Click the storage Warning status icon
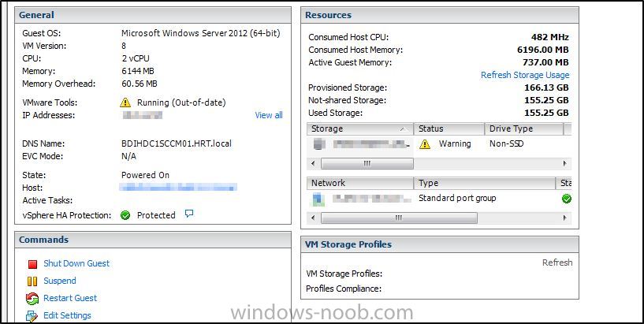 point(425,144)
